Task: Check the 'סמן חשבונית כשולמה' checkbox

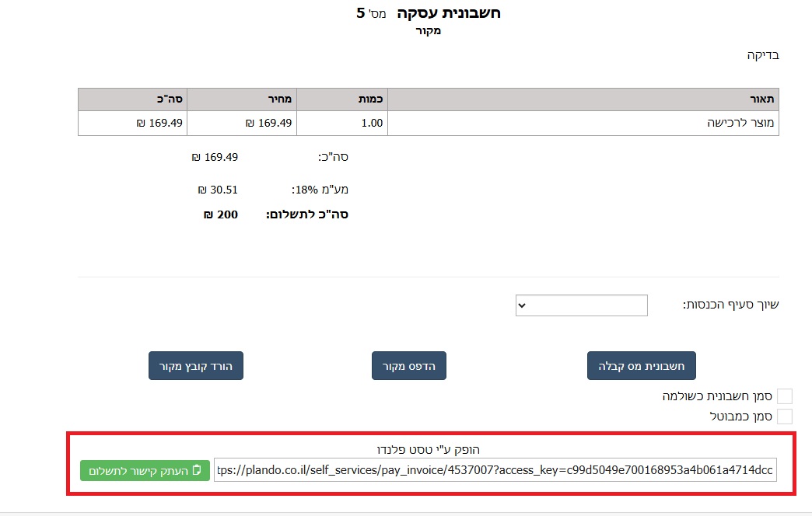Action: click(x=785, y=396)
